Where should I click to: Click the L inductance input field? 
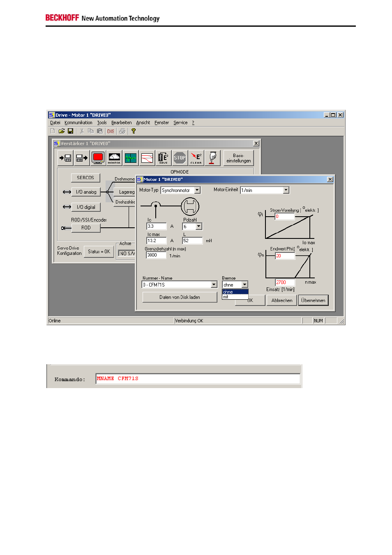(x=192, y=241)
